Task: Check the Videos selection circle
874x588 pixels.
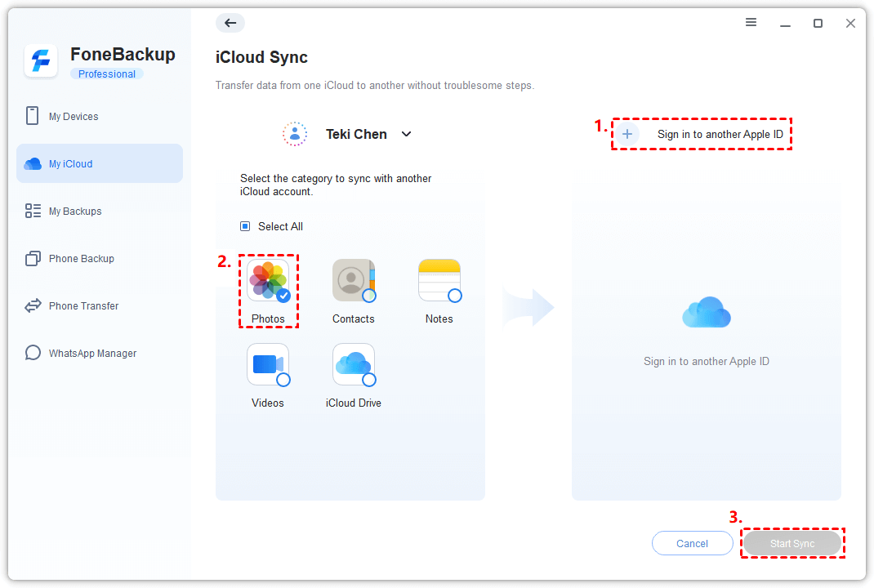Action: coord(283,380)
